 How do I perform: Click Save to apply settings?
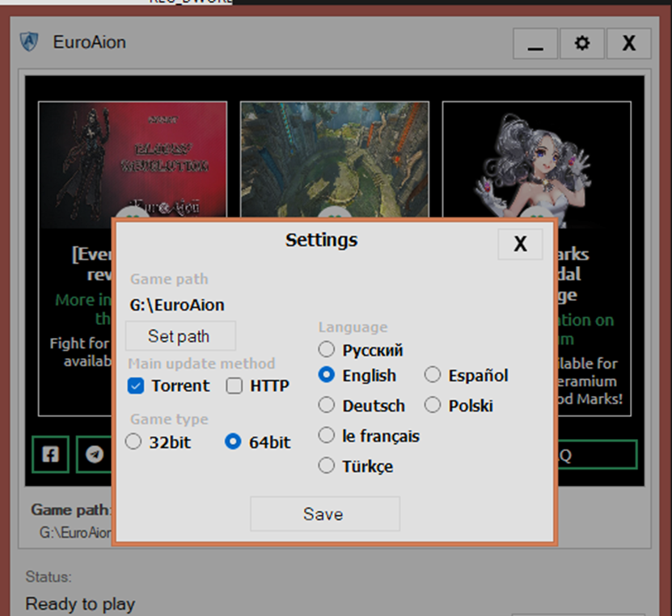pyautogui.click(x=324, y=514)
